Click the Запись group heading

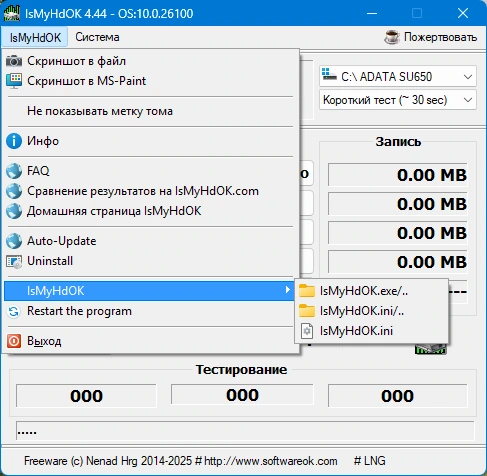coord(398,142)
